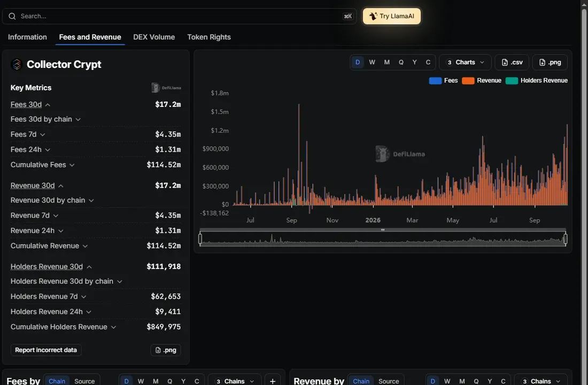Image resolution: width=588 pixels, height=385 pixels.
Task: Click the file icon on the chart .png button
Action: (x=542, y=62)
